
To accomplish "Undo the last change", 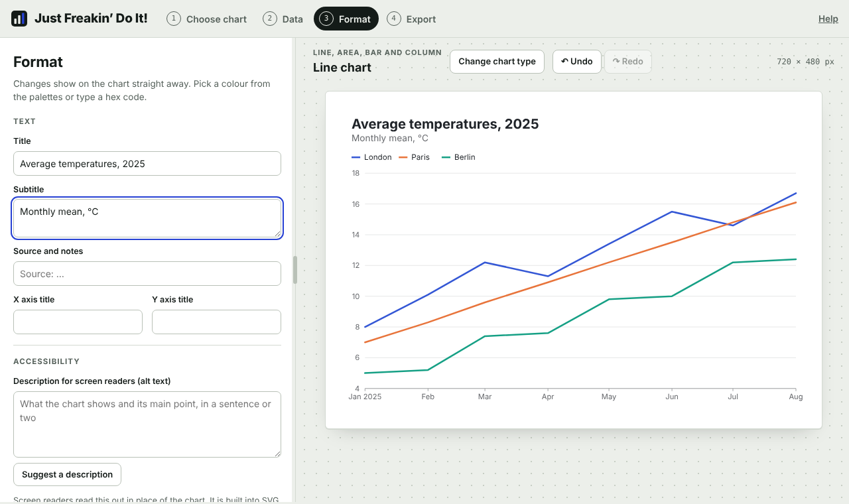I will click(577, 62).
